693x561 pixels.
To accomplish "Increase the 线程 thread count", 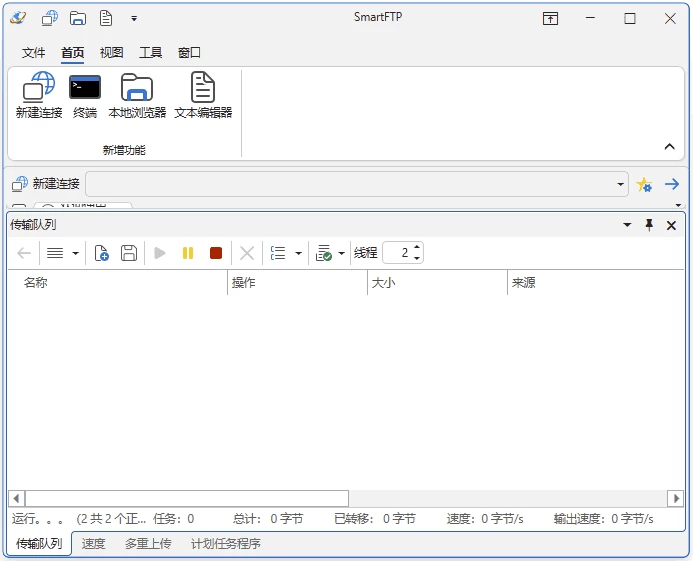I will pyautogui.click(x=417, y=248).
